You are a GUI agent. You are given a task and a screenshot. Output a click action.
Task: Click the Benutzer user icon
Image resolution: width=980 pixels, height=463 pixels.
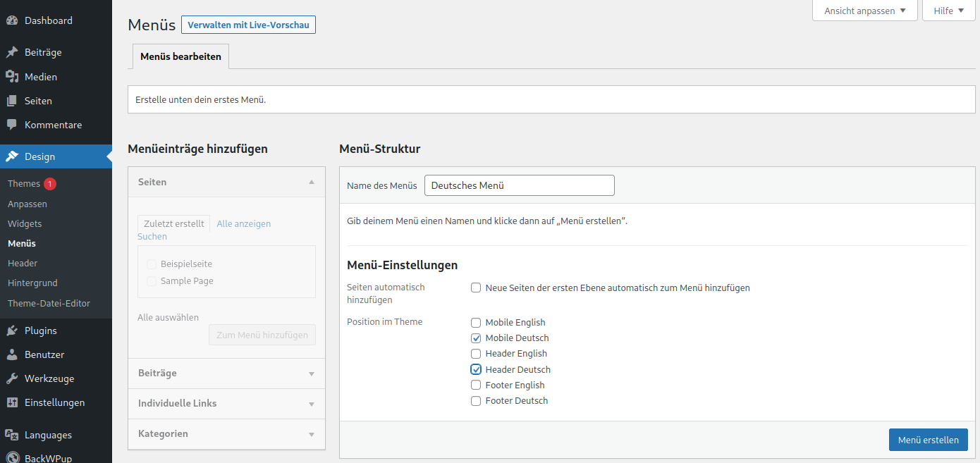12,354
